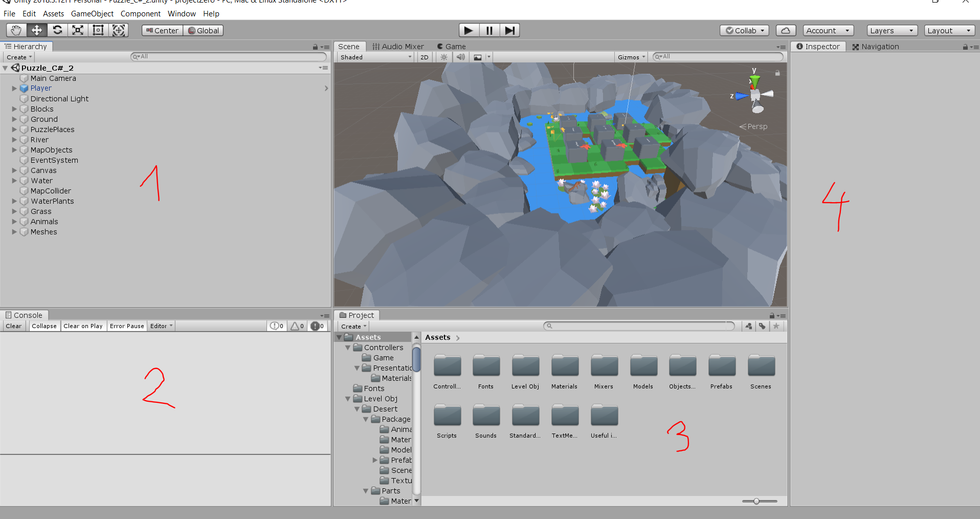Expand the Player object in Hierarchy
The image size is (980, 519).
pos(14,89)
